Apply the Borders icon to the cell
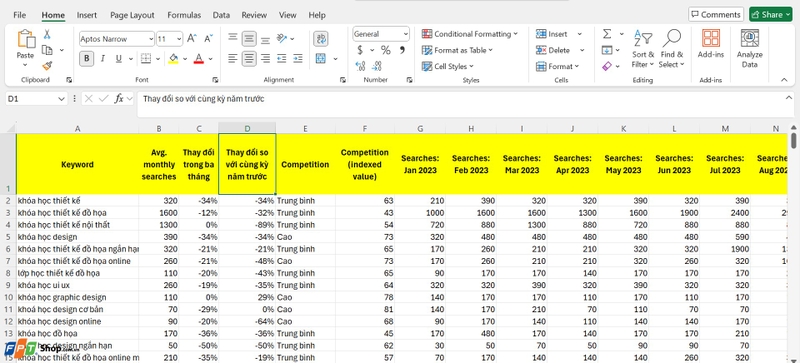Image resolution: width=800 pixels, height=363 pixels. (x=146, y=59)
